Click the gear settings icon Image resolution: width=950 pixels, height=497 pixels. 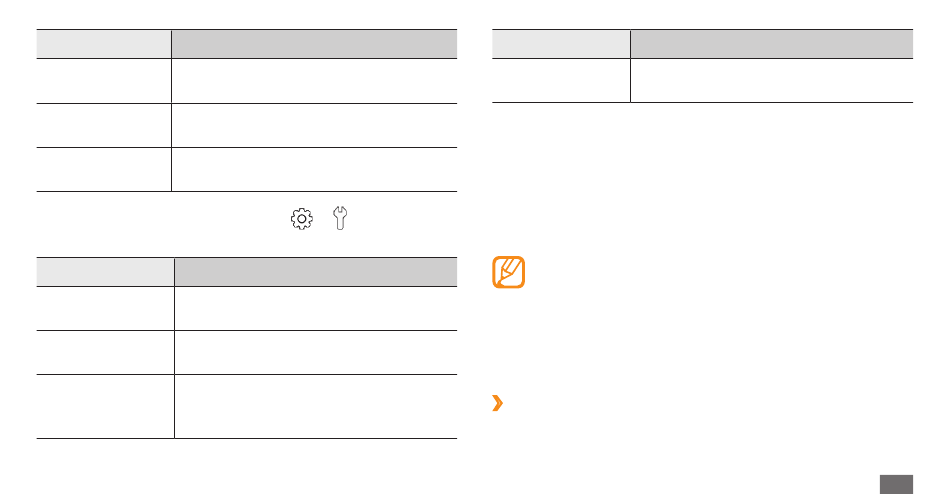click(x=302, y=219)
